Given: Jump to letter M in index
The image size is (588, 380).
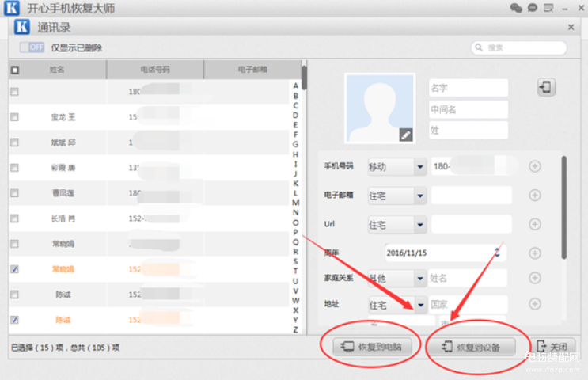Looking at the screenshot, I should pos(295,203).
